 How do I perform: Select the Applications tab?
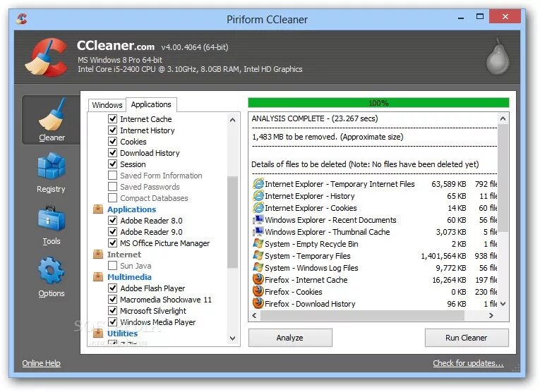click(x=151, y=104)
